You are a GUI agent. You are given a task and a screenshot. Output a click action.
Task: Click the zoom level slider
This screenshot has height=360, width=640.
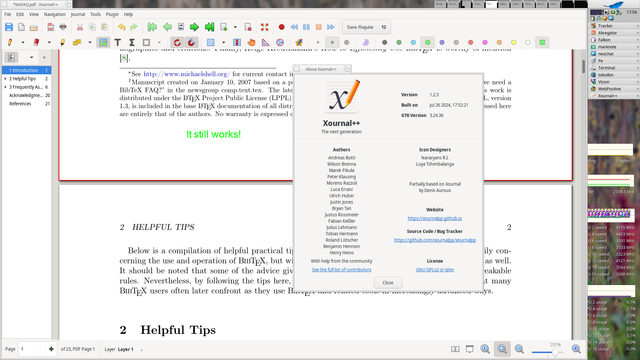[x=548, y=352]
